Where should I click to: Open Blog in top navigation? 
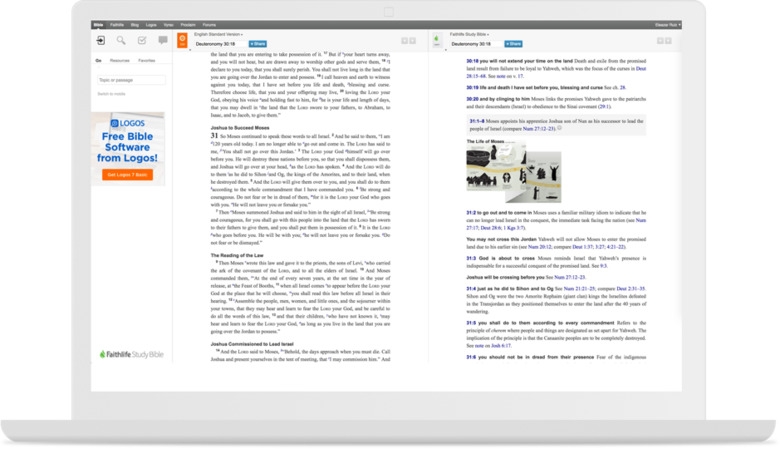[135, 25]
